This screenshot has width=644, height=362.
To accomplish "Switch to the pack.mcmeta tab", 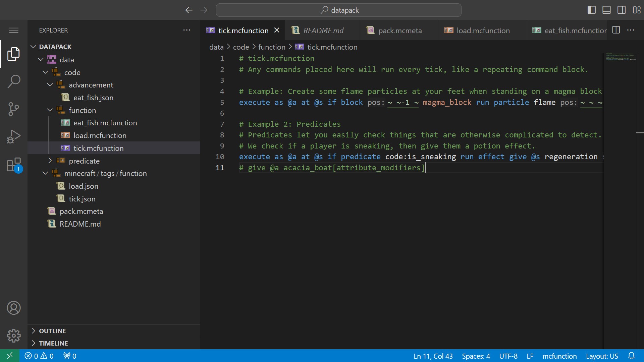I will click(399, 31).
